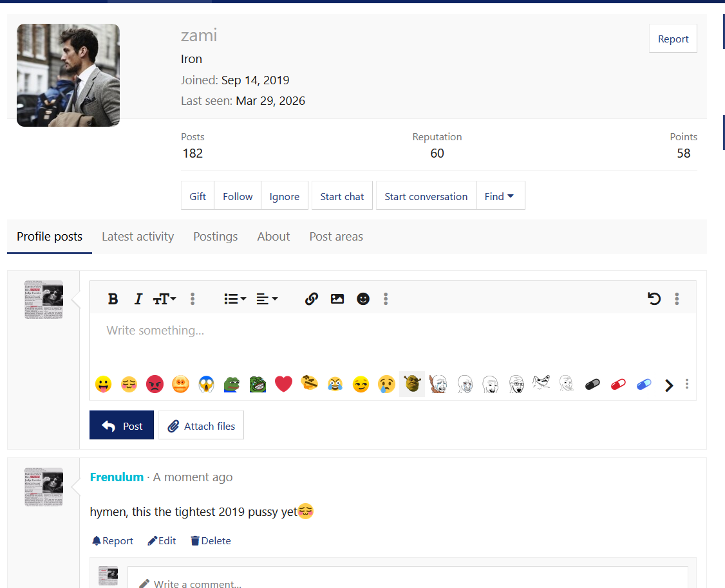
Task: Open the Find dropdown menu
Action: coord(500,196)
